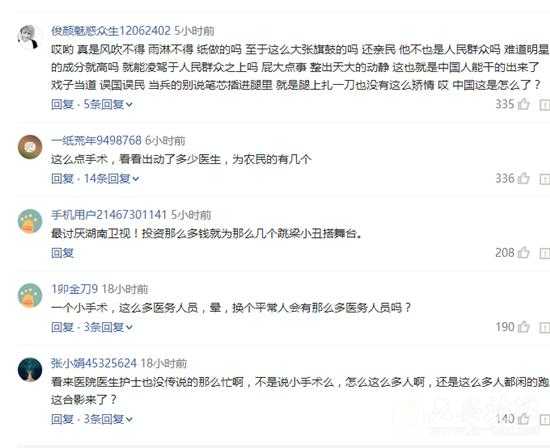Reply to 俊颜魅惑众生12062402's comment
Image resolution: width=550 pixels, height=448 pixels.
(x=62, y=104)
